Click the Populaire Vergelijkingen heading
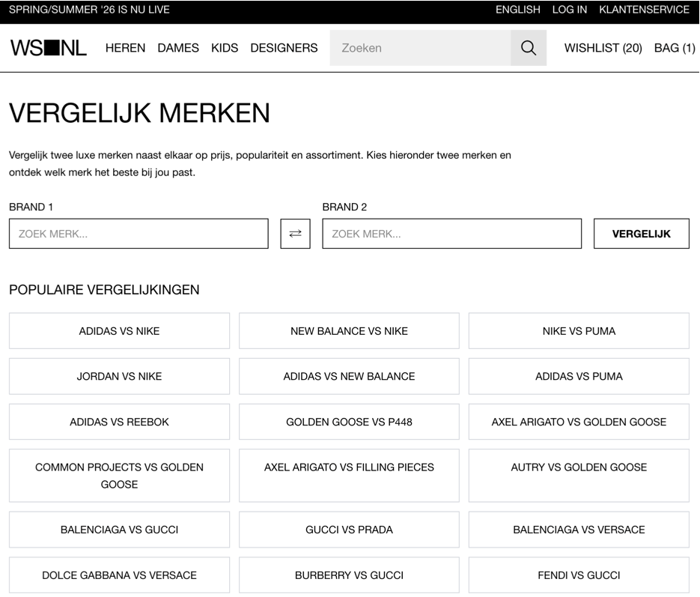This screenshot has width=700, height=597. pyautogui.click(x=104, y=290)
